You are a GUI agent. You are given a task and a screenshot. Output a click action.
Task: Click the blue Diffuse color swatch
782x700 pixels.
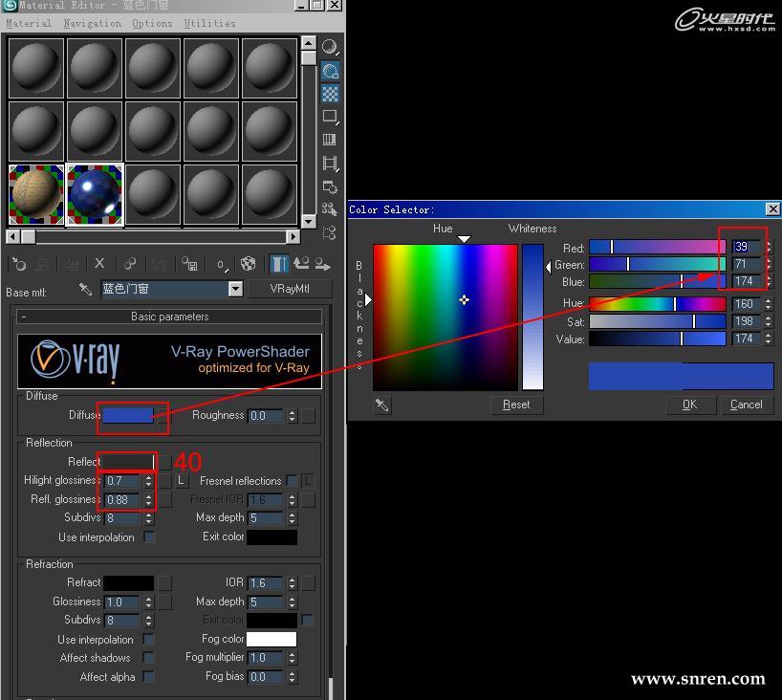click(128, 415)
